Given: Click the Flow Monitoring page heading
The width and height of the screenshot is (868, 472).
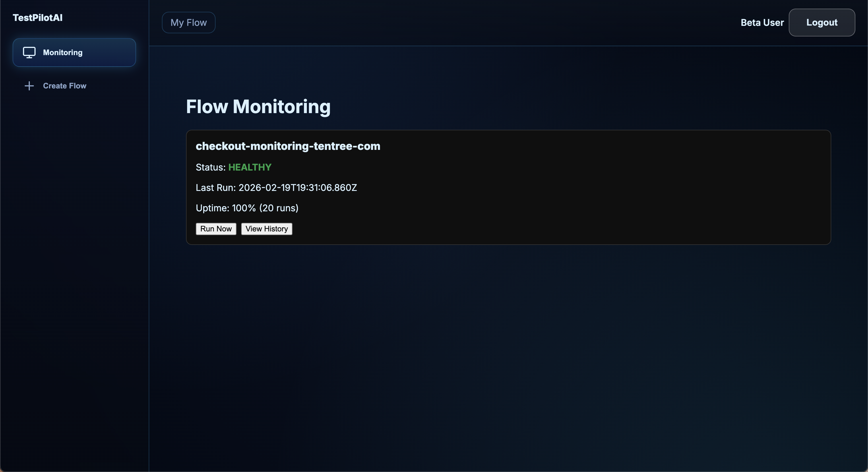Looking at the screenshot, I should [258, 107].
